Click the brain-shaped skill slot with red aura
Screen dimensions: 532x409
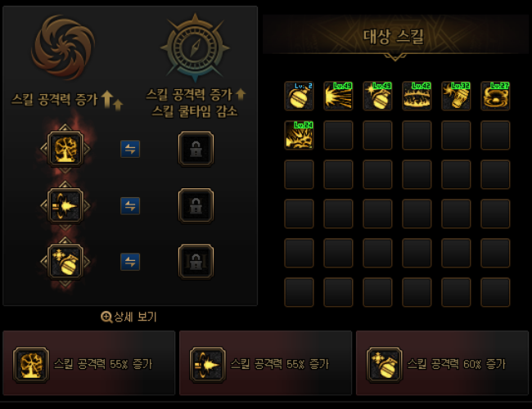coord(65,149)
